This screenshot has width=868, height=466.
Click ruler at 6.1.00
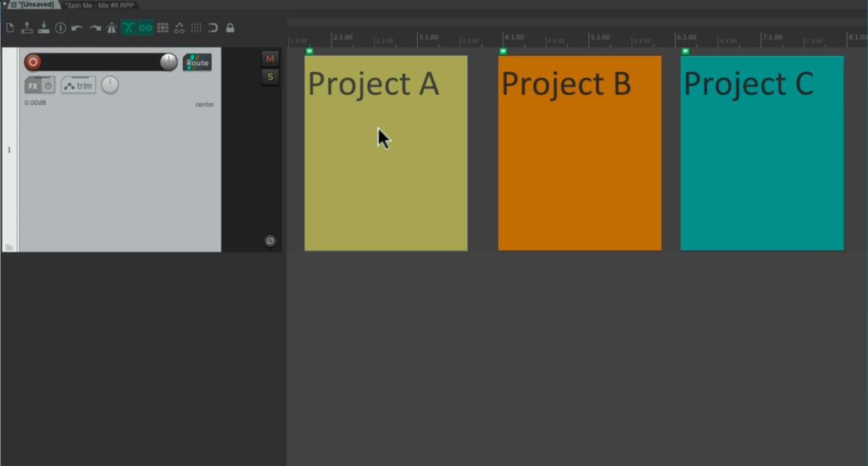point(687,37)
